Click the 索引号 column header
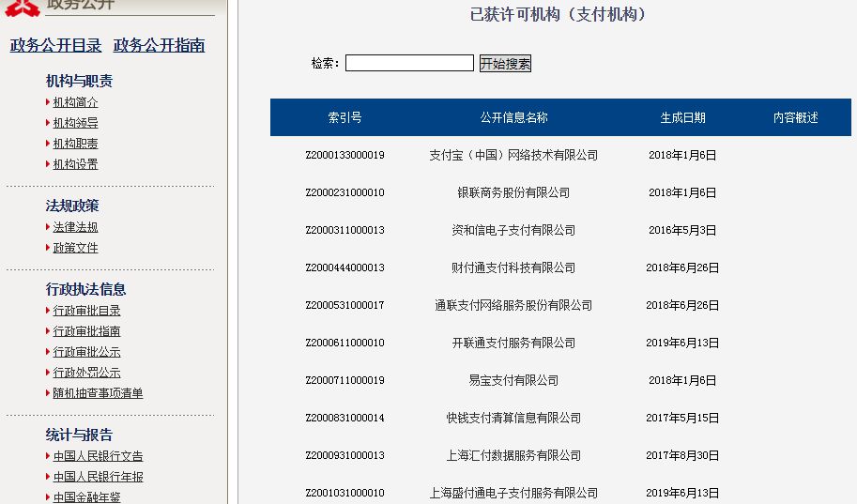The image size is (857, 504). pyautogui.click(x=344, y=117)
